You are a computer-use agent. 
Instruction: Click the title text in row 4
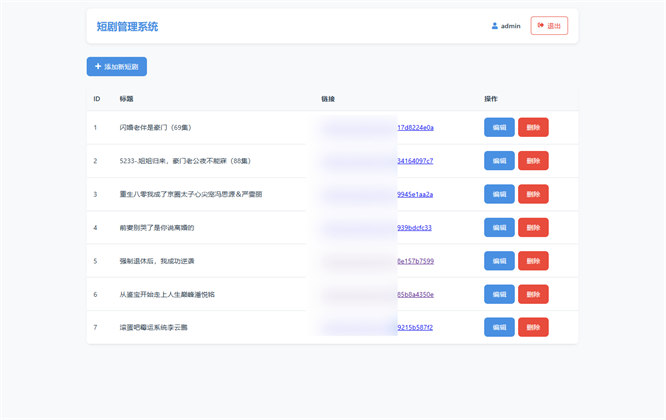pos(157,228)
